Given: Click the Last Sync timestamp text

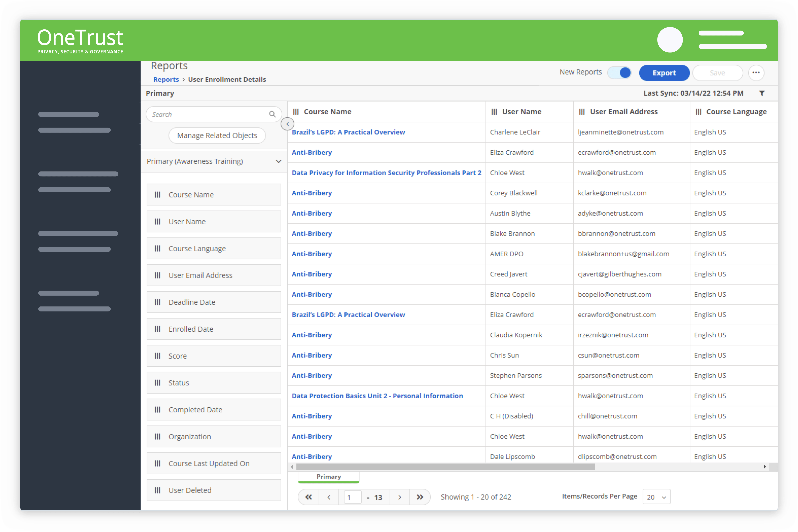Looking at the screenshot, I should (x=693, y=93).
